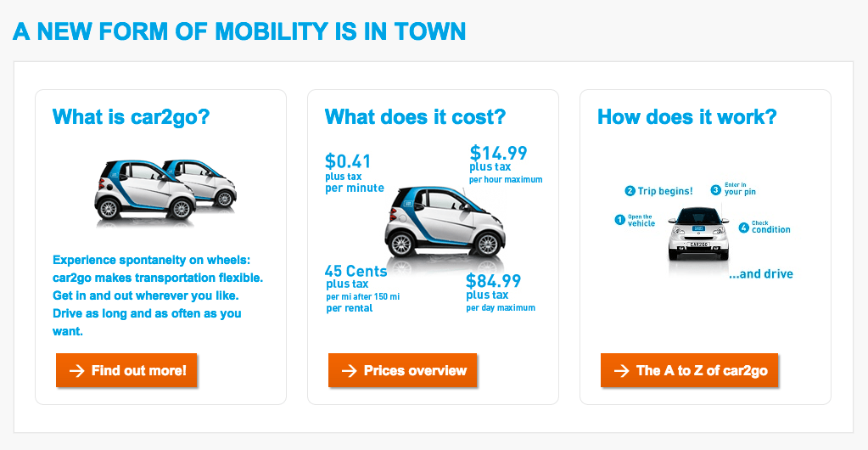The height and width of the screenshot is (450, 868).
Task: Click the arrow icon on 'Find out more!'
Action: point(76,370)
